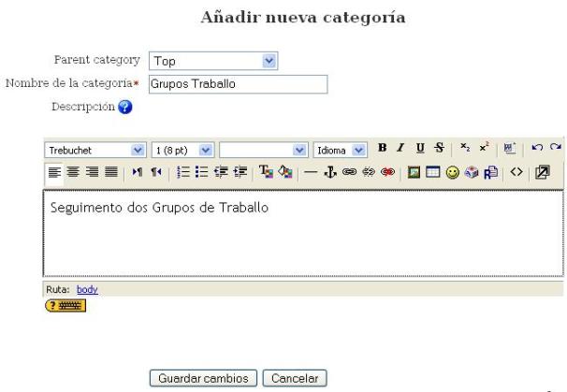Toggle bold formatting in editor toolbar
Viewport: 567px width, 392px height.
(x=382, y=148)
